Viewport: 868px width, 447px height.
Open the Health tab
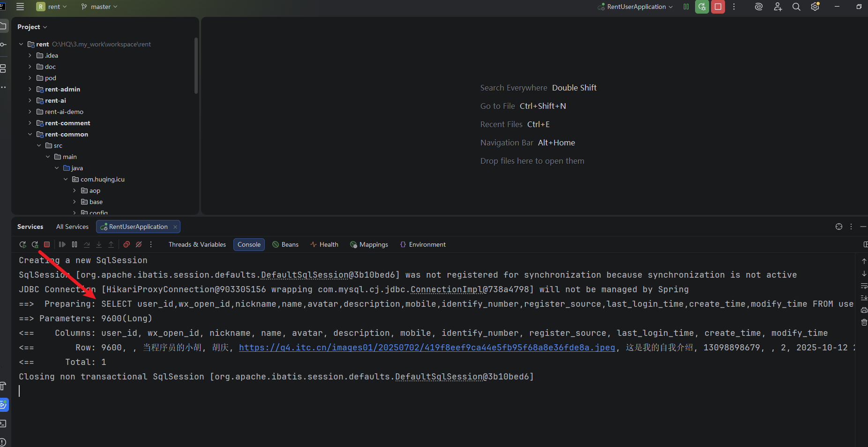point(324,244)
